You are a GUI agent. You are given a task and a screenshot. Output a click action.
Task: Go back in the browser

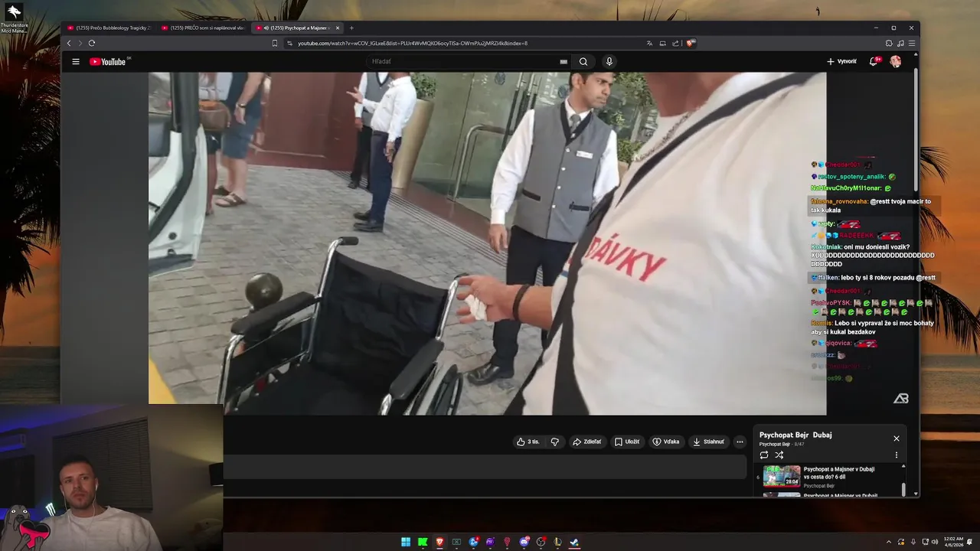pos(69,43)
